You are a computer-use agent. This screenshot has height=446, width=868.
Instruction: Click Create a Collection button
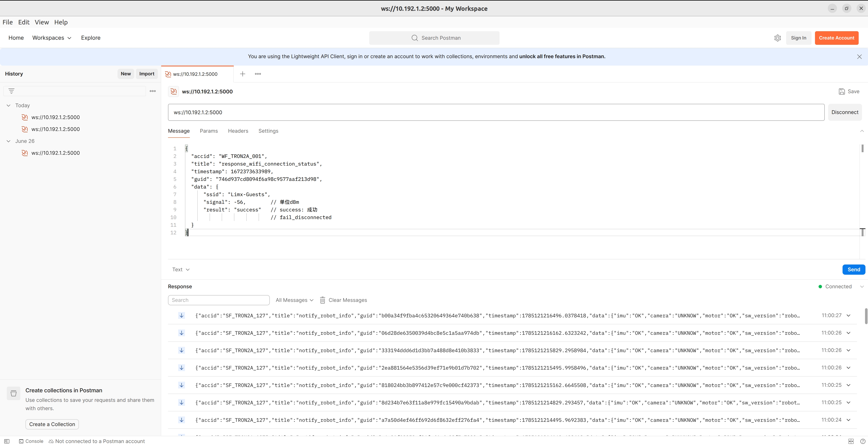coord(52,424)
